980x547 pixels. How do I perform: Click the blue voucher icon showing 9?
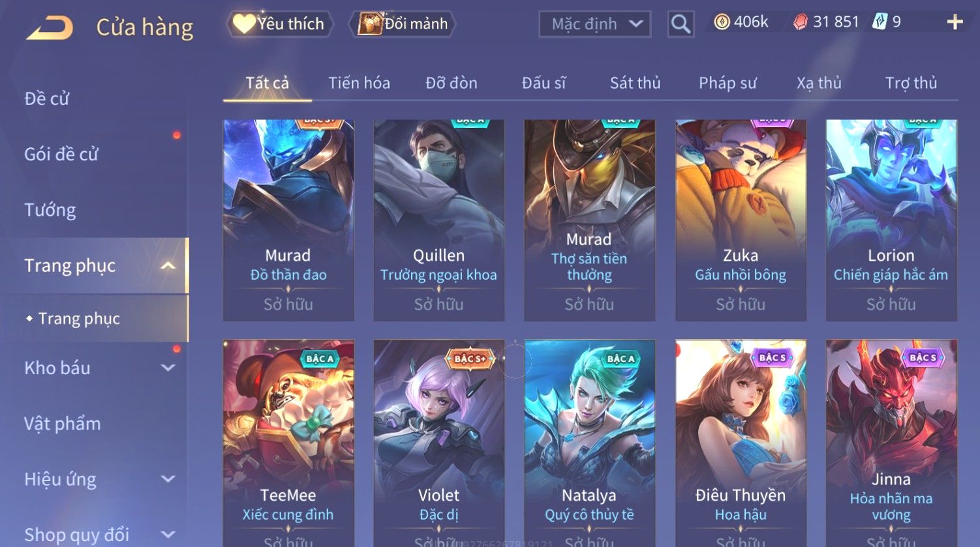(880, 23)
